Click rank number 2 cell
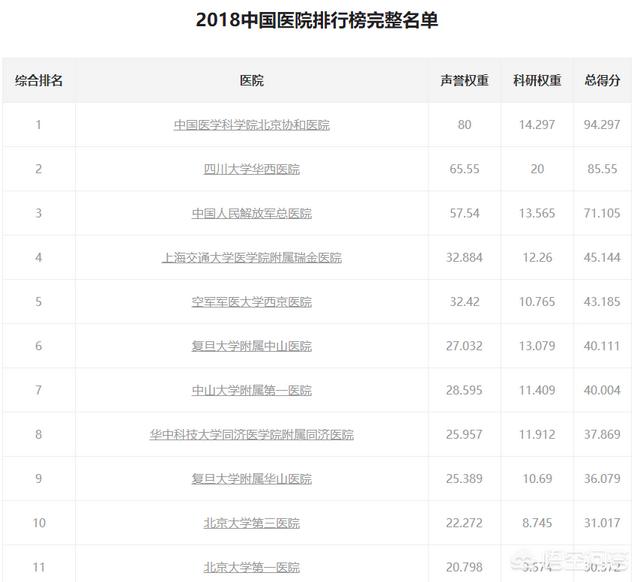640x582 pixels. (x=39, y=169)
